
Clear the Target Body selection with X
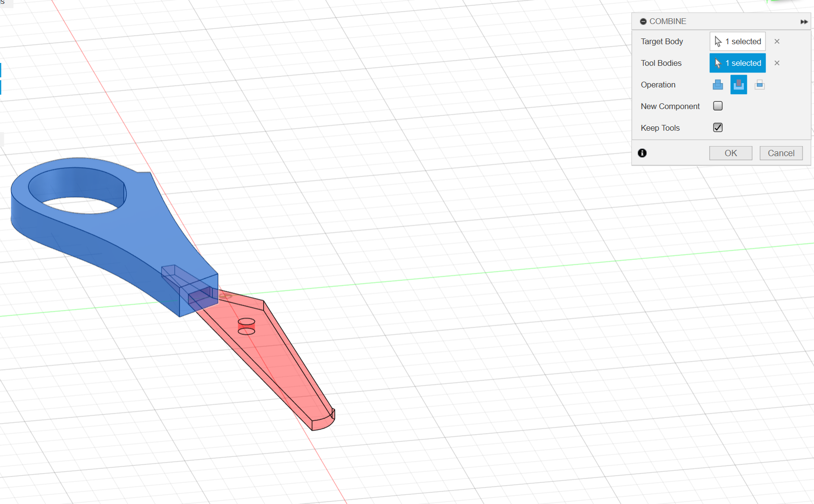(777, 41)
